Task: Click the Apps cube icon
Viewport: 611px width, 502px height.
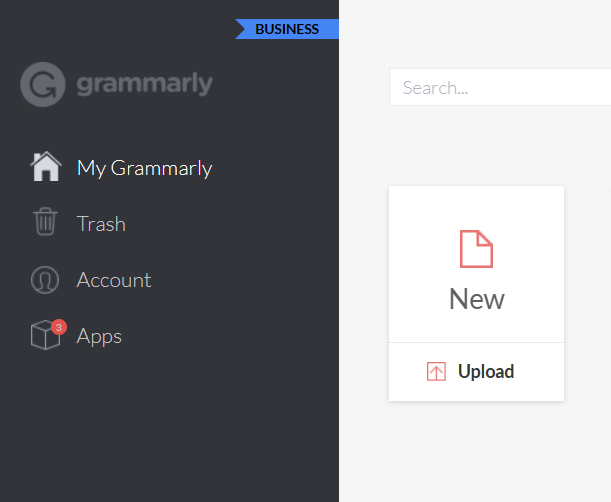Action: [x=45, y=335]
